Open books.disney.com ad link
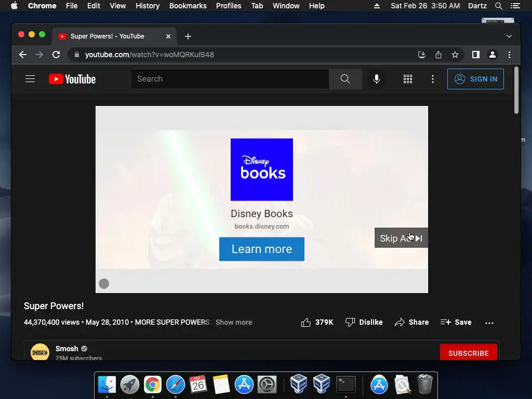Viewport: 532px width, 399px height. click(262, 227)
